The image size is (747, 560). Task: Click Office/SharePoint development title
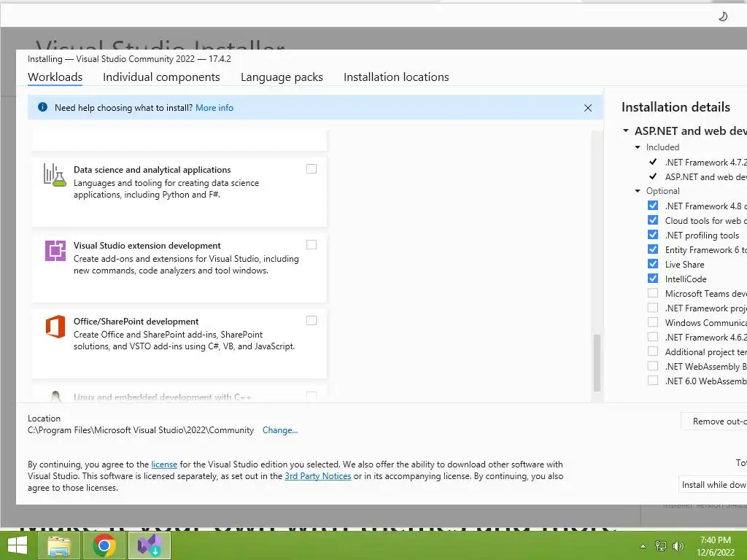[136, 322]
